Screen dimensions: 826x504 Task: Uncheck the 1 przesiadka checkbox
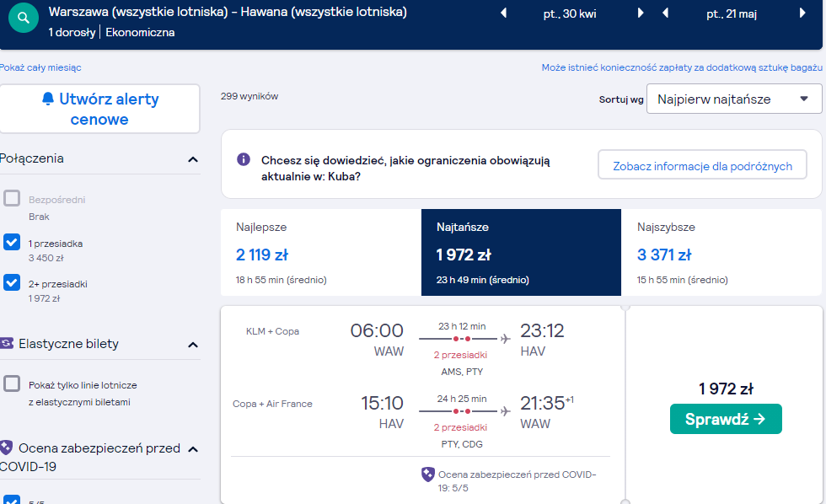[x=12, y=242]
